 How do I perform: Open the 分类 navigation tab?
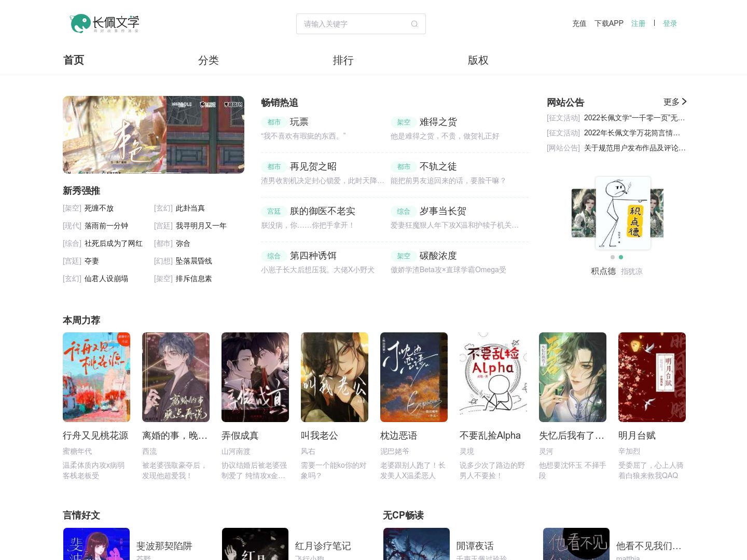point(209,60)
